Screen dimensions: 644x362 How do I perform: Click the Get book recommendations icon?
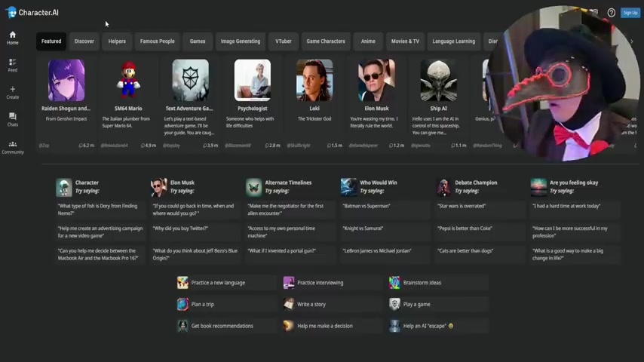(x=182, y=326)
